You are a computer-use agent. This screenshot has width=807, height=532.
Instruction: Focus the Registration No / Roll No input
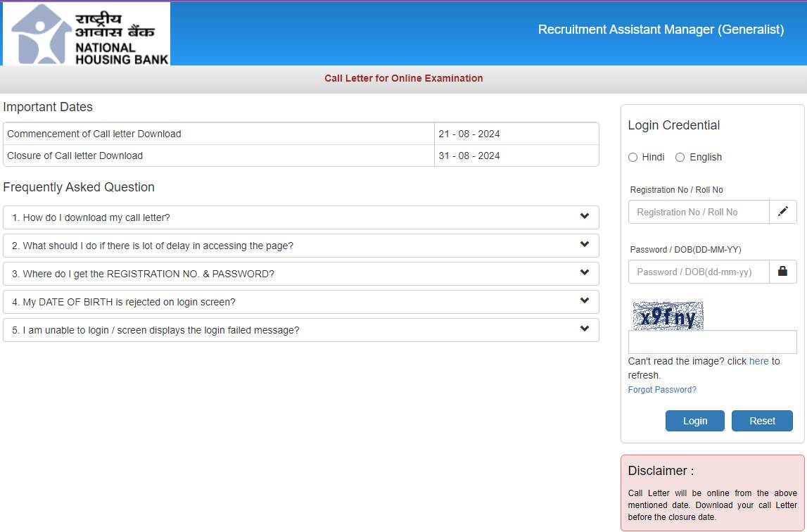click(x=699, y=212)
